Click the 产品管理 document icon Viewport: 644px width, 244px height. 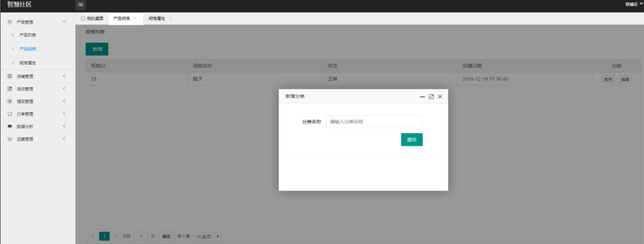(10, 22)
